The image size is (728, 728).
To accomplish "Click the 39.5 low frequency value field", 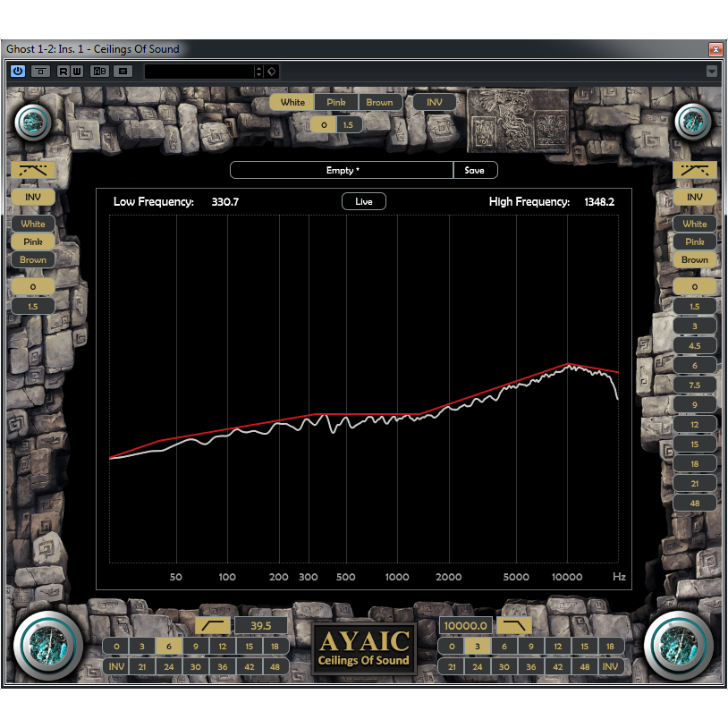I will click(x=261, y=625).
